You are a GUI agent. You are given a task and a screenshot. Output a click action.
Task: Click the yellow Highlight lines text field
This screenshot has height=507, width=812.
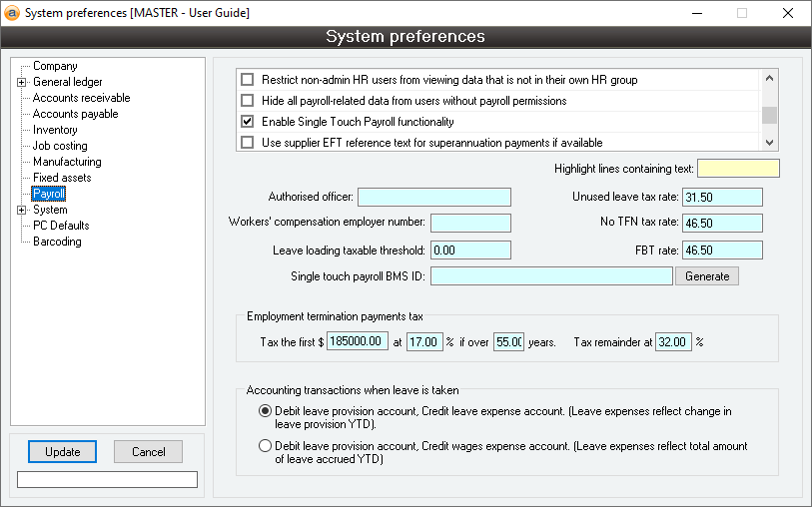(738, 169)
